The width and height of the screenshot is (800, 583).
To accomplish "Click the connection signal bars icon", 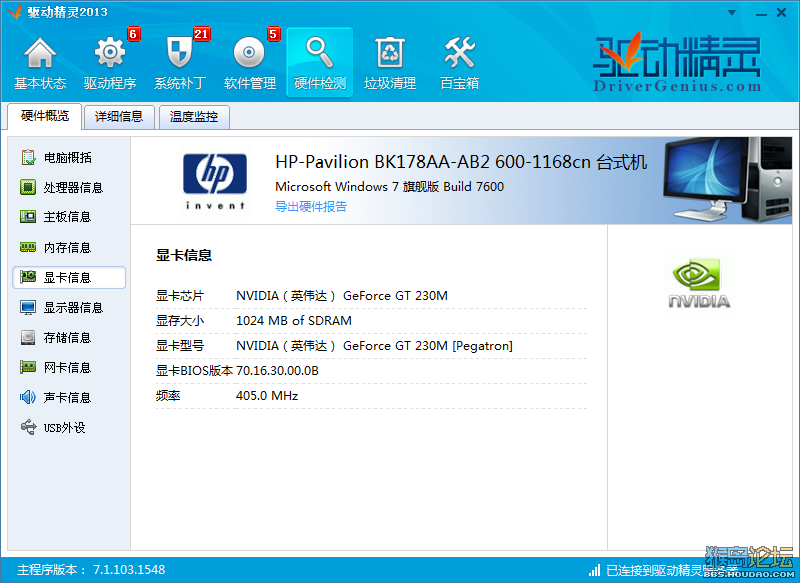I will pos(594,570).
